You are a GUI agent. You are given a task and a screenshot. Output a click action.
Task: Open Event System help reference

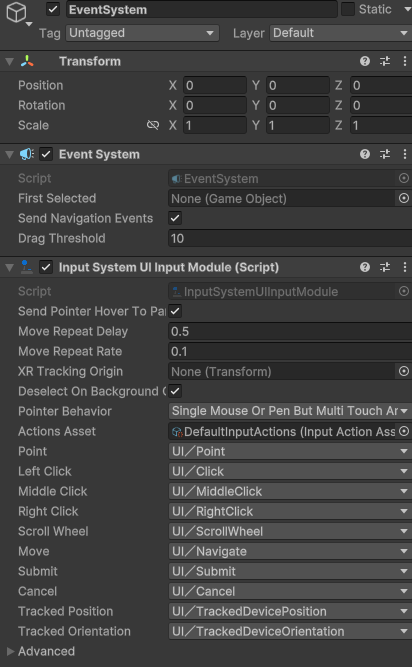coord(364,154)
